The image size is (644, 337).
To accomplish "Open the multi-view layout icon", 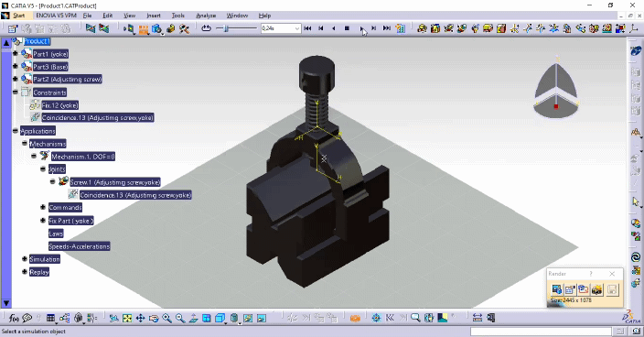I will [x=207, y=318].
